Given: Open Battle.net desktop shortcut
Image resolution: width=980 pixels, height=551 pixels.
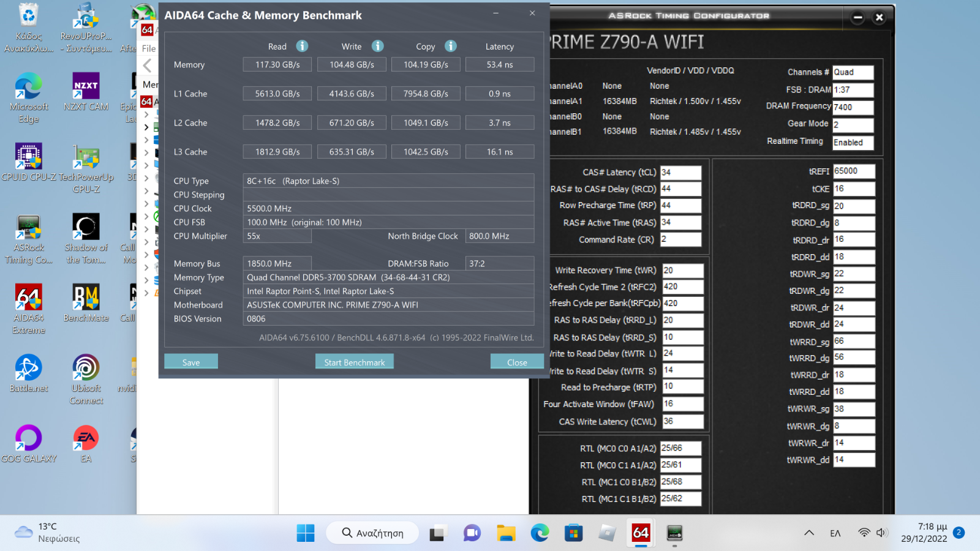Looking at the screenshot, I should (x=28, y=373).
